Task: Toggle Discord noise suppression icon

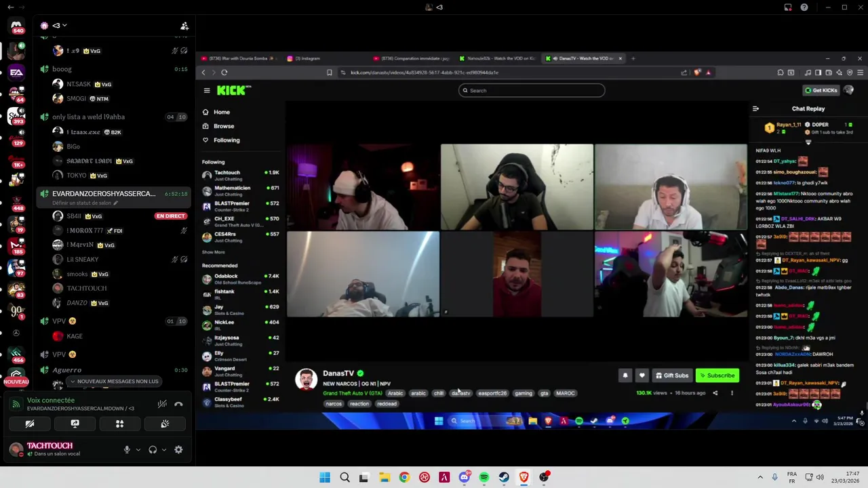Action: pos(162,404)
